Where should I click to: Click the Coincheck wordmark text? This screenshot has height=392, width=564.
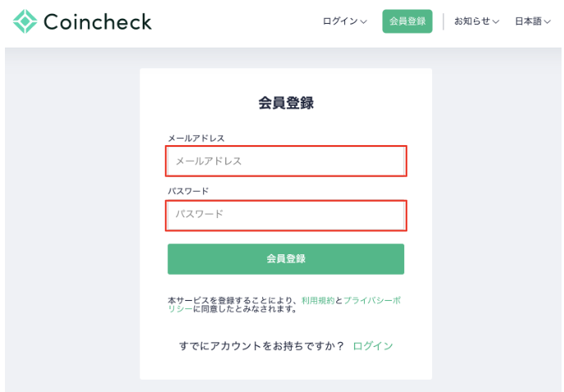[x=97, y=21]
